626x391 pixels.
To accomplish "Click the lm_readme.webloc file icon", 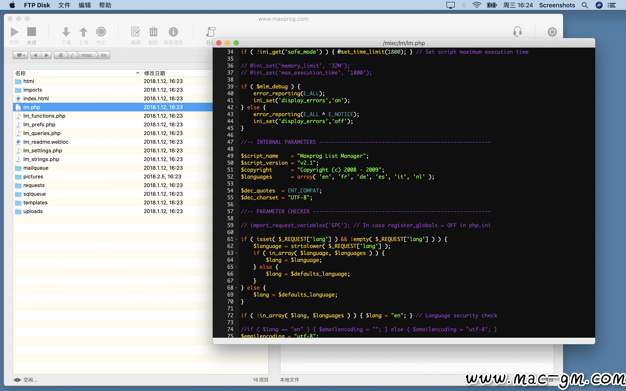I will click(18, 142).
